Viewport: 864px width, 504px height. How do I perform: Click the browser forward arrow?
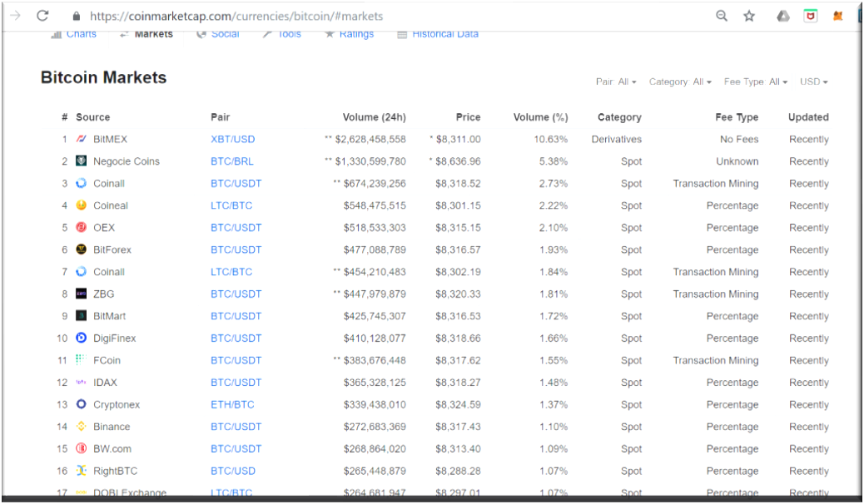pos(16,16)
